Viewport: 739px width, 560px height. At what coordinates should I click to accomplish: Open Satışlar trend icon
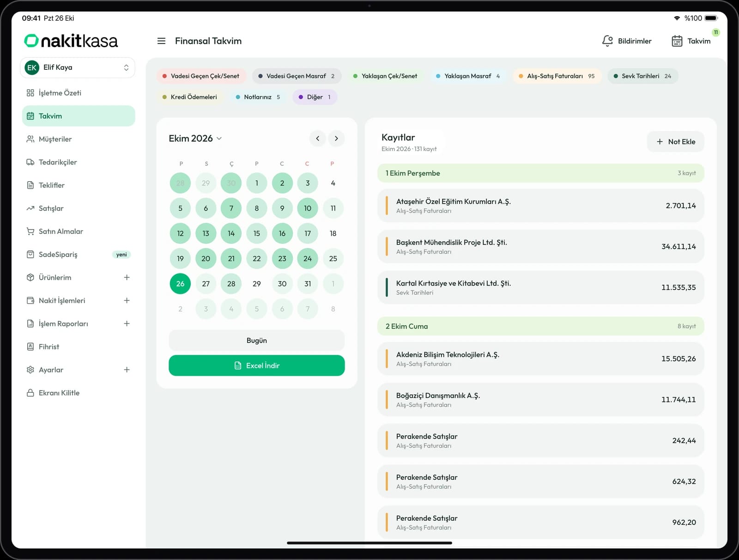click(30, 208)
